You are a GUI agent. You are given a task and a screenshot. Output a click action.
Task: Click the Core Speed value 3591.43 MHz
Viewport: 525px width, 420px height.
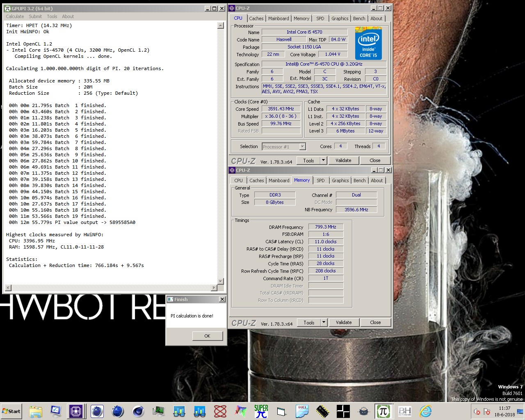point(281,109)
